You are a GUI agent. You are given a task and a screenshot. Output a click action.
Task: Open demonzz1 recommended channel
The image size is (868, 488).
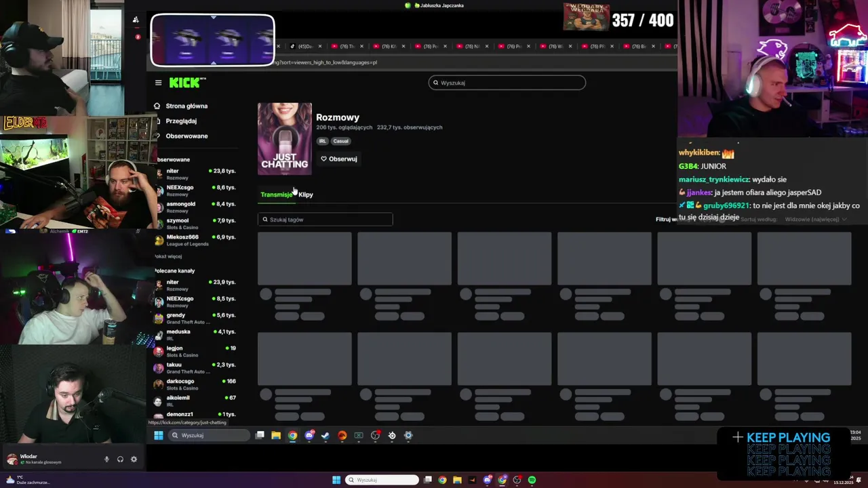coord(195,415)
